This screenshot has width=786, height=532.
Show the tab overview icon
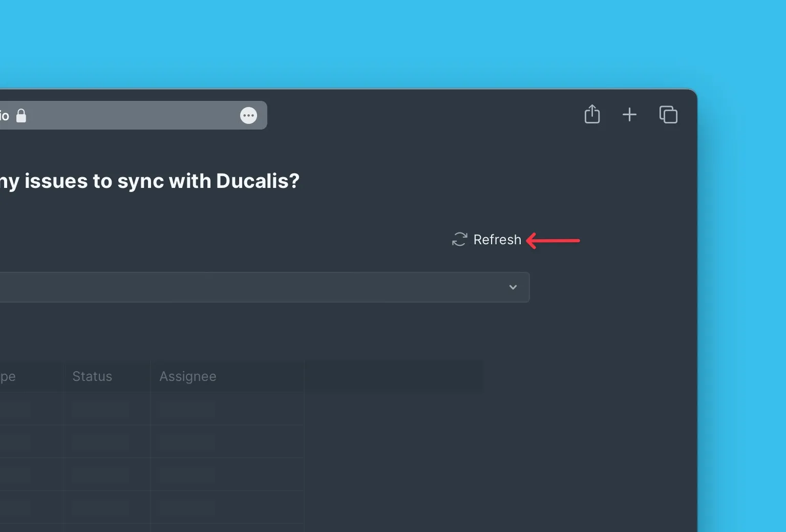pos(668,115)
